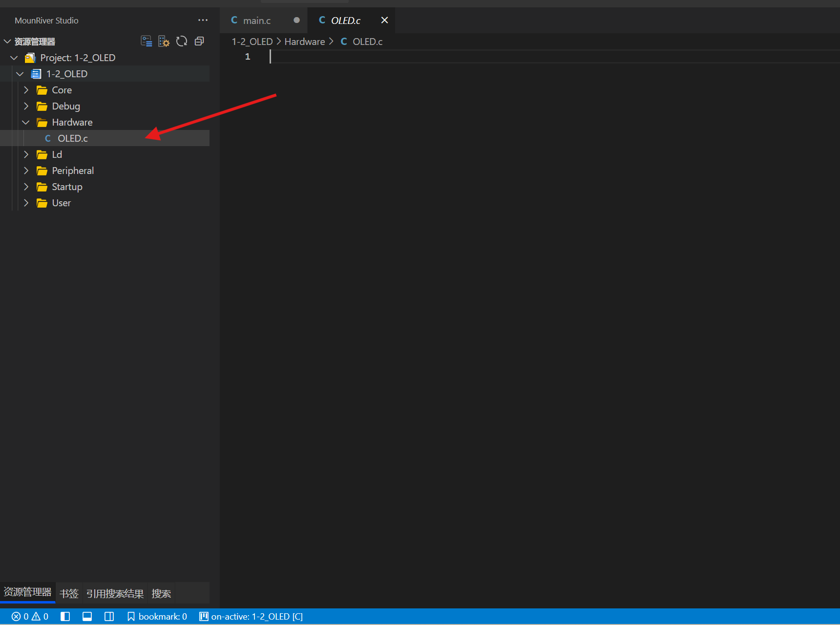Click bookmark: 0 in status bar
The image size is (840, 625).
(157, 617)
